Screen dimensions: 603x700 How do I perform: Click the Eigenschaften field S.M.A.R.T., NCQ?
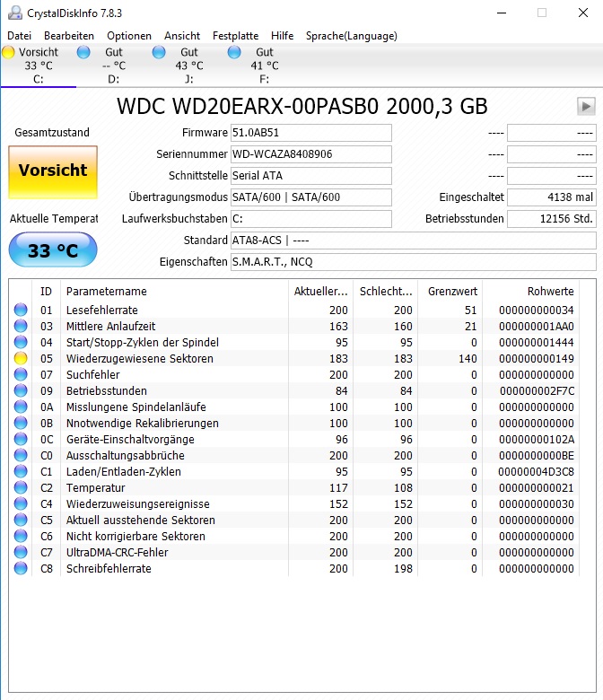(x=414, y=262)
